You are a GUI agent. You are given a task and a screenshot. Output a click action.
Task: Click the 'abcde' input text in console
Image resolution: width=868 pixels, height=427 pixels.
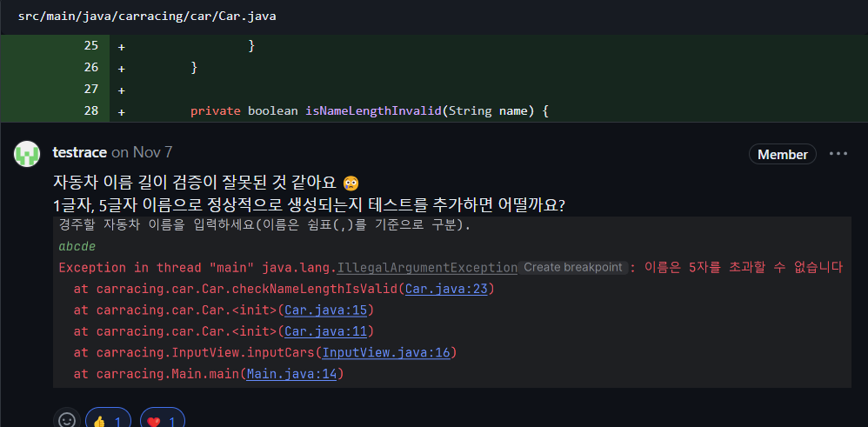[77, 246]
